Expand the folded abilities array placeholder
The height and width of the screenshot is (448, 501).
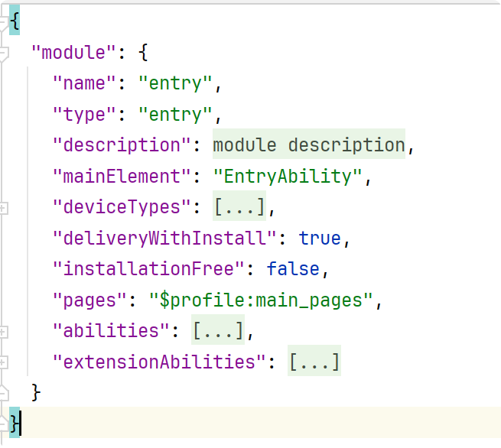point(218,330)
